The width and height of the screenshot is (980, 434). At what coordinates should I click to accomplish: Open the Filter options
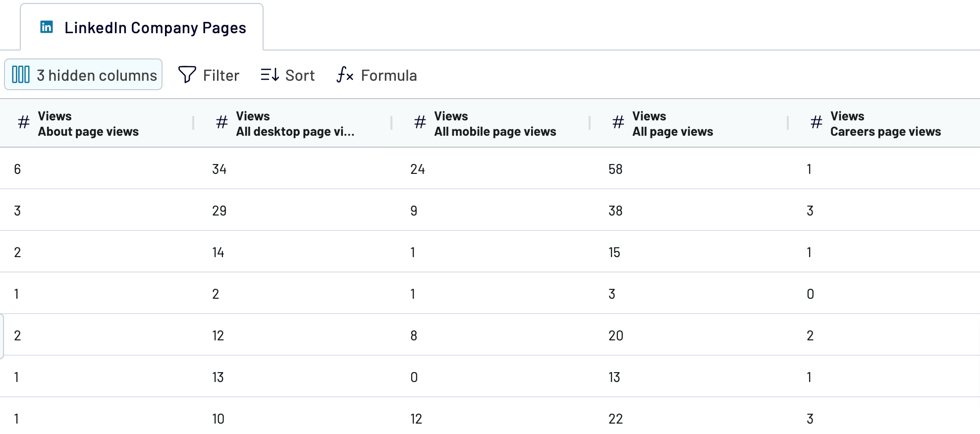pos(209,75)
